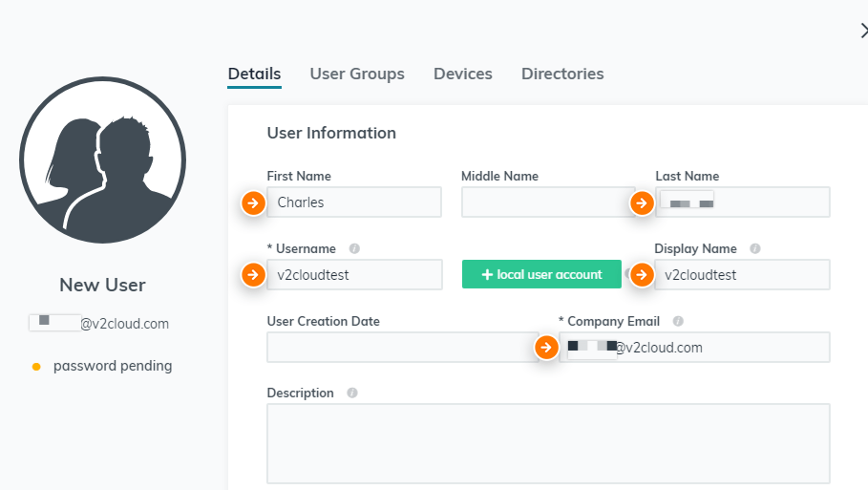Click the Username field with v2cloudtest
The width and height of the screenshot is (868, 490).
pyautogui.click(x=354, y=275)
